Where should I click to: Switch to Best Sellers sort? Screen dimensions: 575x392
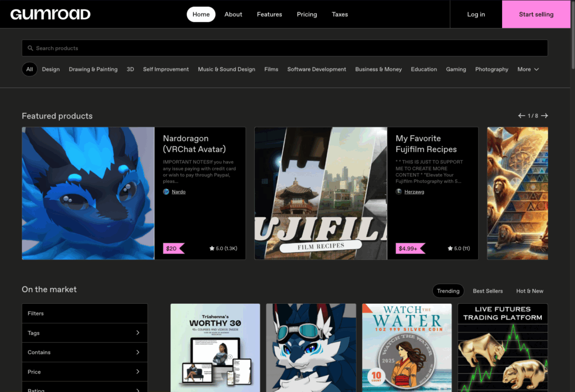(488, 291)
